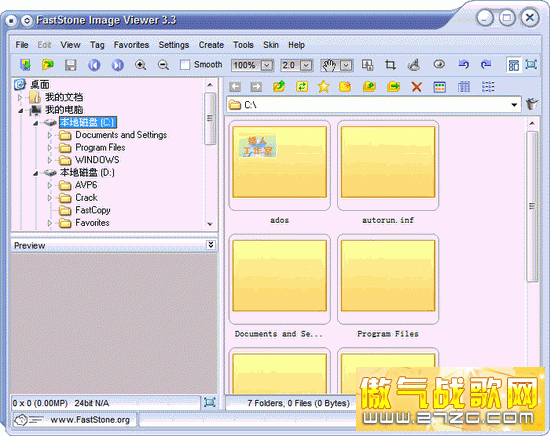This screenshot has width=550, height=436.
Task: Click the browser Back arrow
Action: point(235,87)
